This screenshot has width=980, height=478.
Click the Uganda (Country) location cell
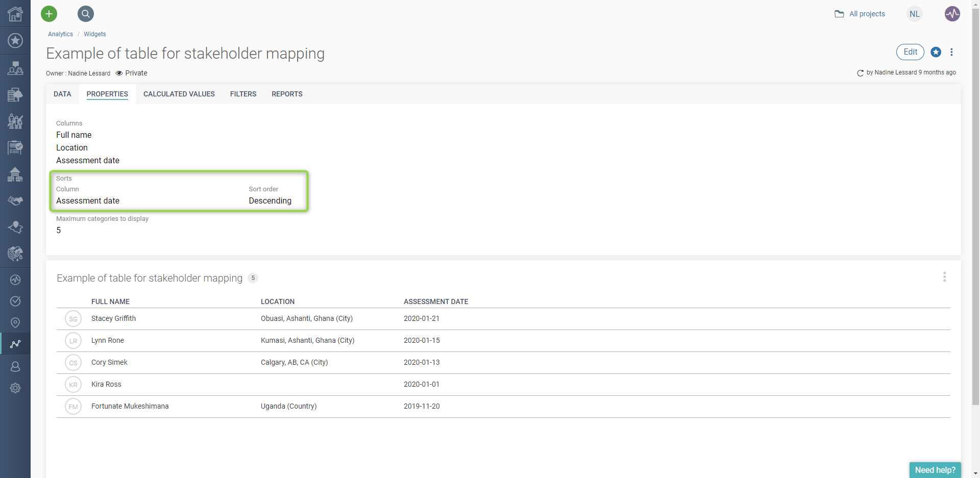pyautogui.click(x=289, y=406)
